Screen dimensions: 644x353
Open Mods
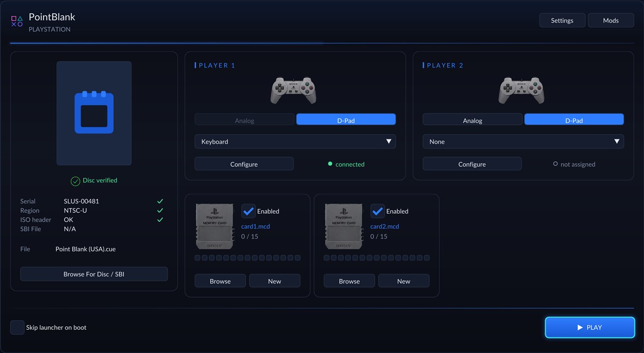coord(611,21)
